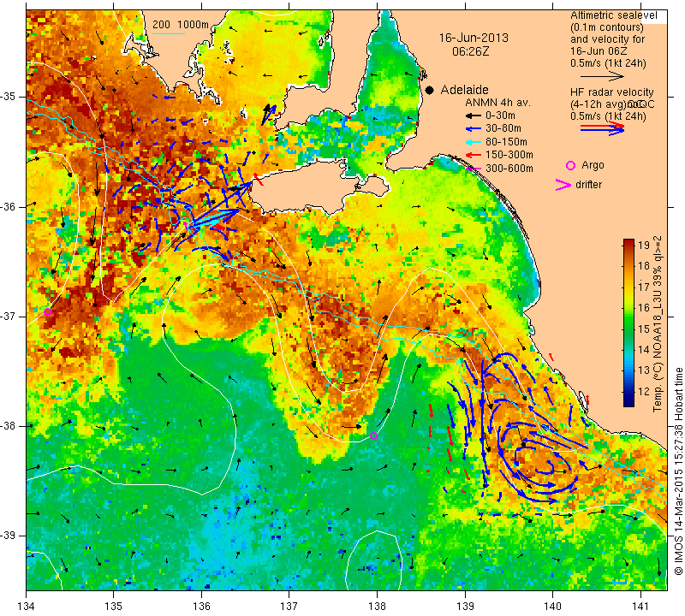This screenshot has height=616, width=685.
Task: Click the Temp. (°C) NOAA18_L3U vertical label
Action: click(658, 323)
